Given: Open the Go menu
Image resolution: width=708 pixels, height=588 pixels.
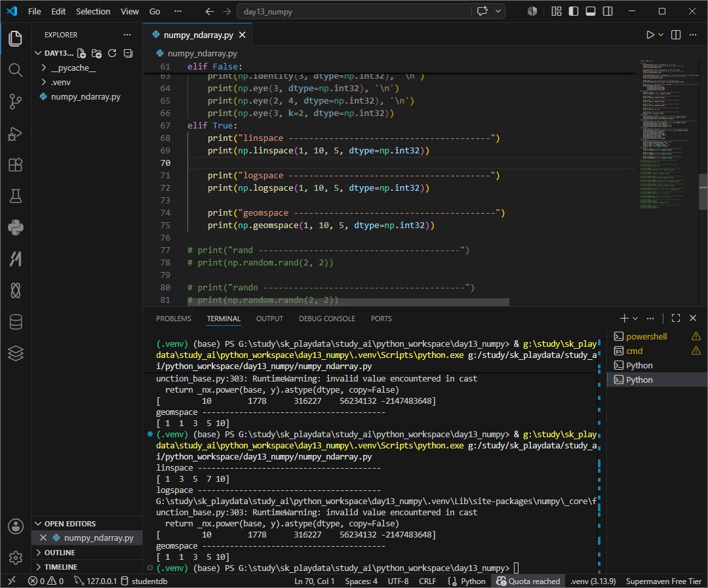Looking at the screenshot, I should 155,11.
